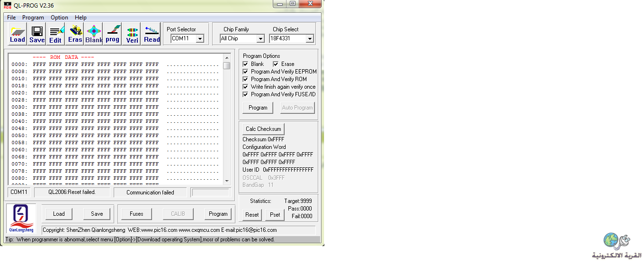644x266 pixels.
Task: Click ROM data scrollbar down arrow
Action: [x=227, y=181]
